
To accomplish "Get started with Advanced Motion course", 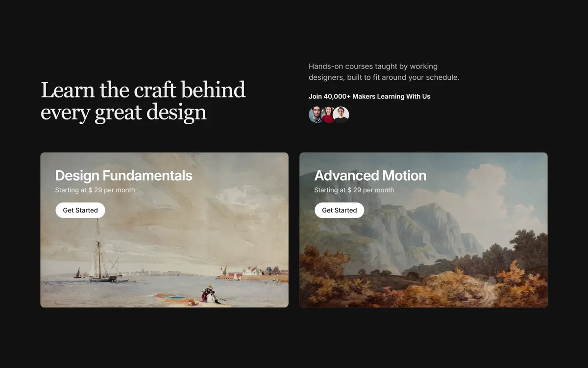I will (340, 210).
